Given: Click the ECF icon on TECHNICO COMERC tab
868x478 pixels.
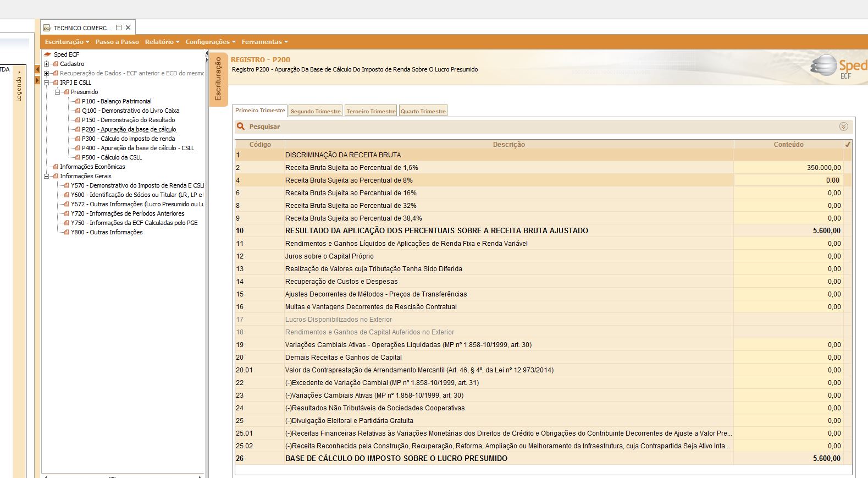Looking at the screenshot, I should [x=47, y=28].
